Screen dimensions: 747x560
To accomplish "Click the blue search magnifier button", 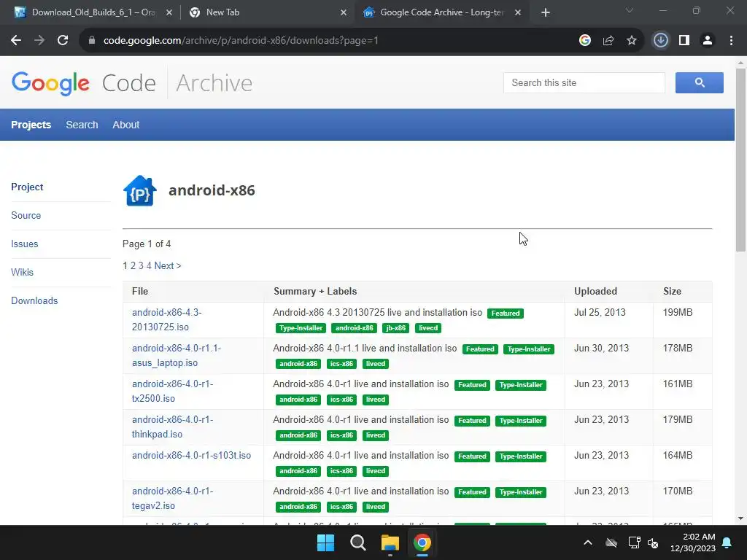I will [x=700, y=83].
